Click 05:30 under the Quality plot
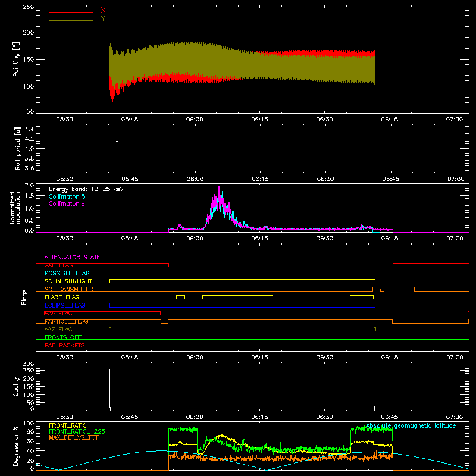Screen dimensions: 476x476 tap(65, 417)
